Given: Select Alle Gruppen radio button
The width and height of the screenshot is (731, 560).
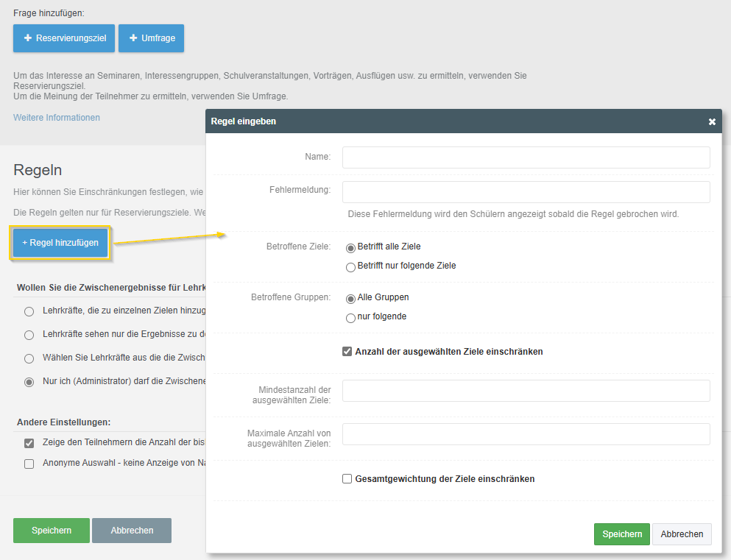Looking at the screenshot, I should pyautogui.click(x=350, y=298).
